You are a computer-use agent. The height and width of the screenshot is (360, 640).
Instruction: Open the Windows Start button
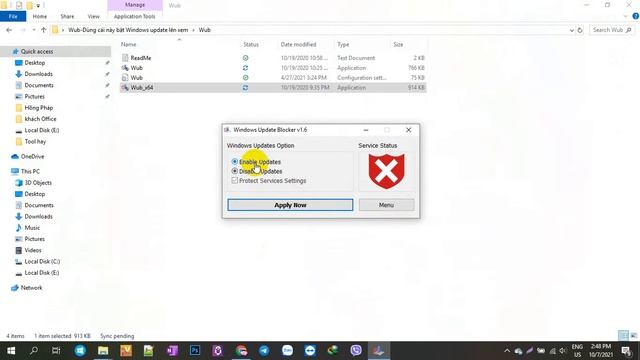click(11, 351)
